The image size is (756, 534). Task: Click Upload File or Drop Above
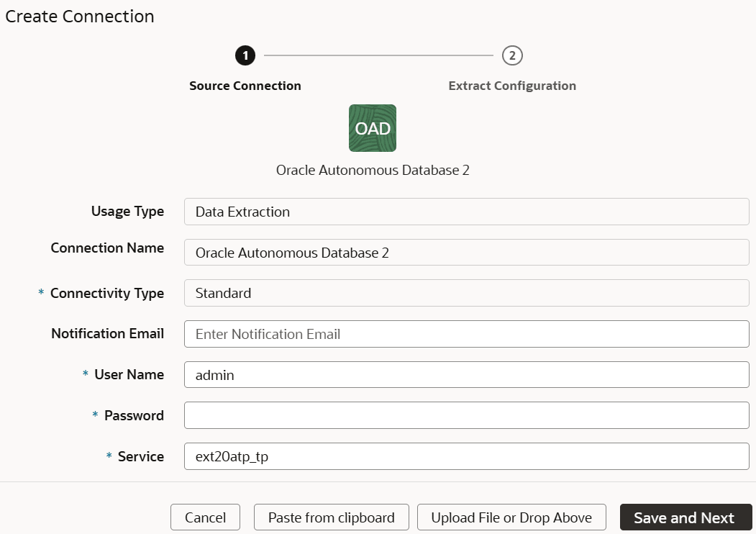click(511, 517)
